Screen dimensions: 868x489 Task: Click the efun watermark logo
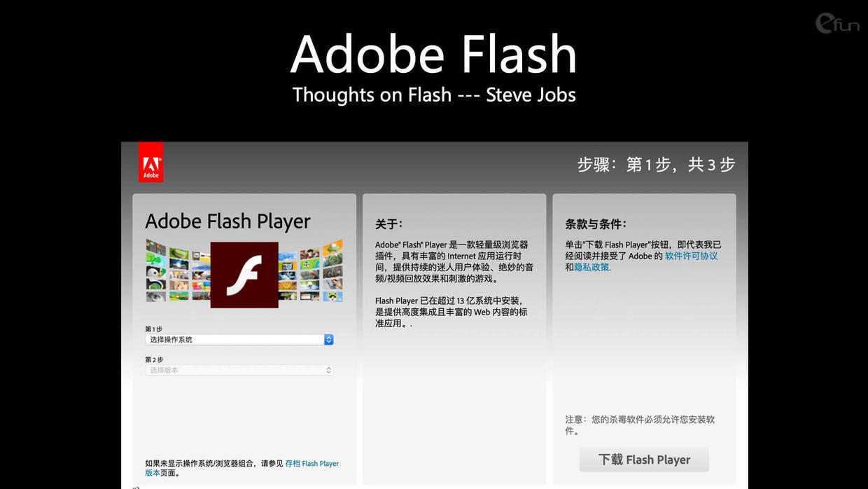pyautogui.click(x=836, y=22)
